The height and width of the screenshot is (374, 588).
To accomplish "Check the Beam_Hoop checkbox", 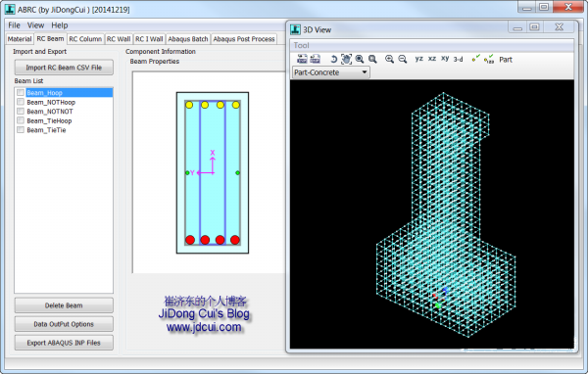I will pos(21,93).
